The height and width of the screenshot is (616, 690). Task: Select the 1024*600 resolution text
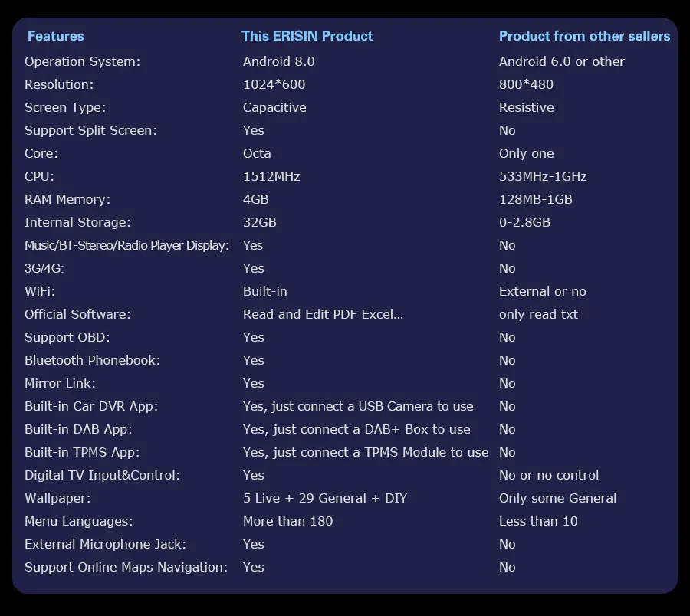(x=274, y=84)
